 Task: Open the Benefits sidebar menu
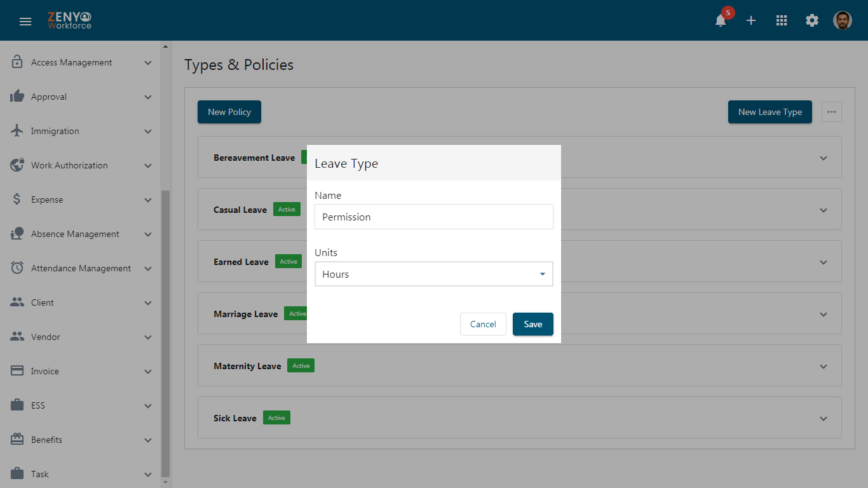coord(81,440)
